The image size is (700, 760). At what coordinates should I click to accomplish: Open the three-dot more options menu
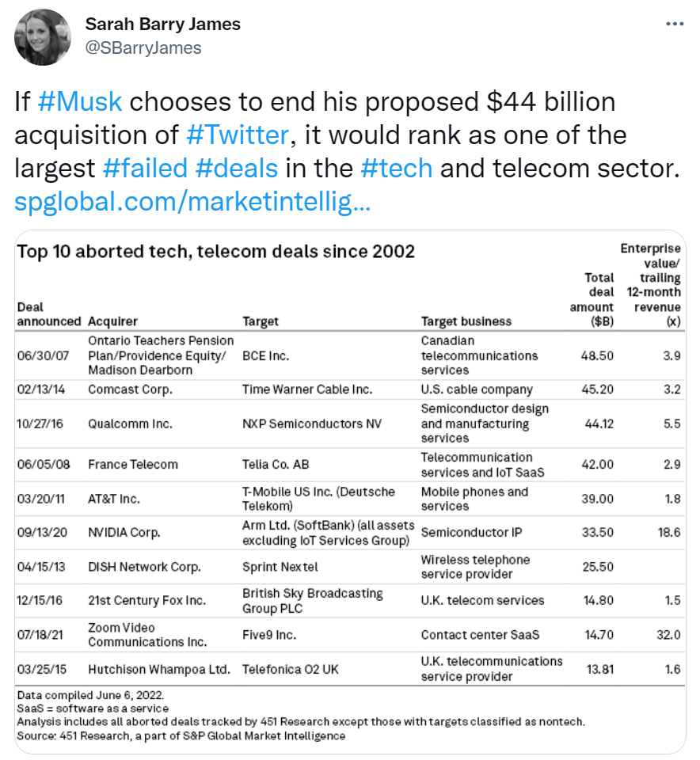click(x=674, y=25)
